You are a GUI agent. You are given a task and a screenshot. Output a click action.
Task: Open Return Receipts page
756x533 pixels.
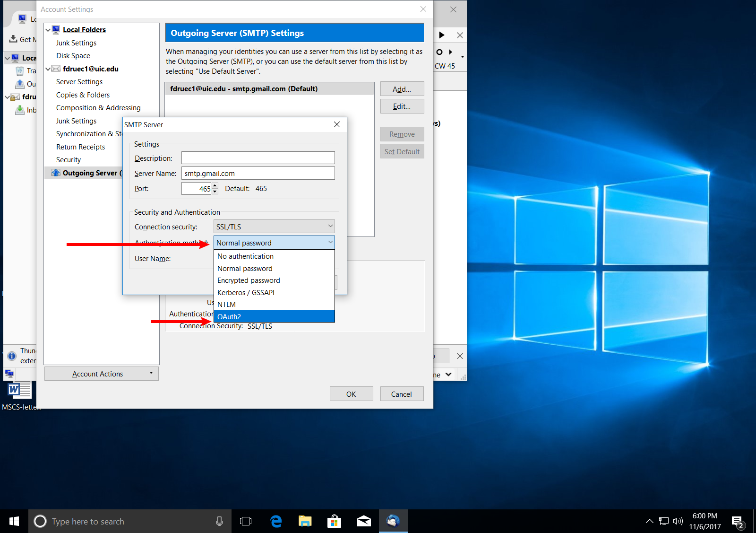(80, 147)
